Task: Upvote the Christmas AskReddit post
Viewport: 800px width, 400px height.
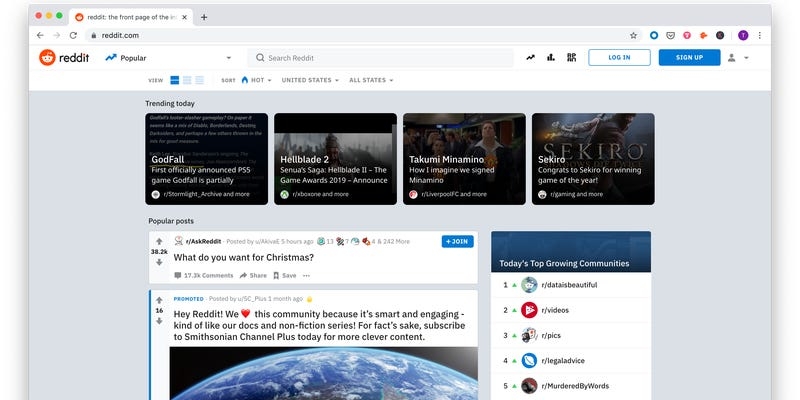Action: (159, 241)
